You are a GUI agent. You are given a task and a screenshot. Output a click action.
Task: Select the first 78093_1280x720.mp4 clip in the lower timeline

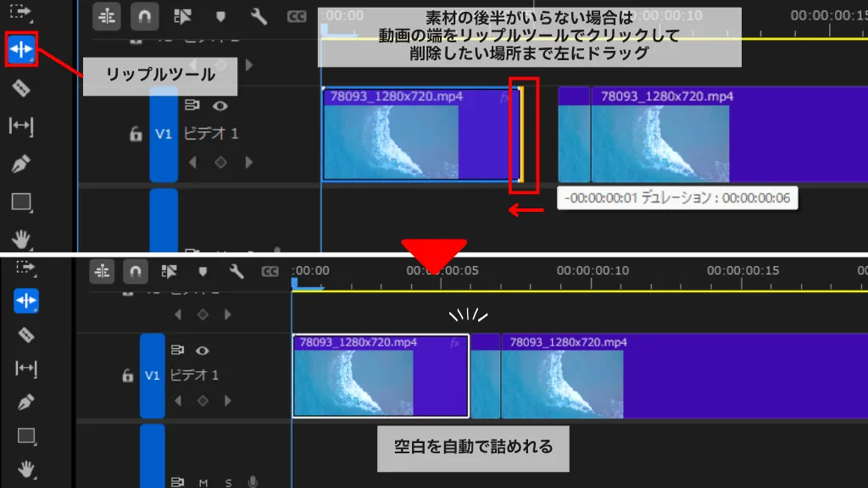click(x=381, y=375)
